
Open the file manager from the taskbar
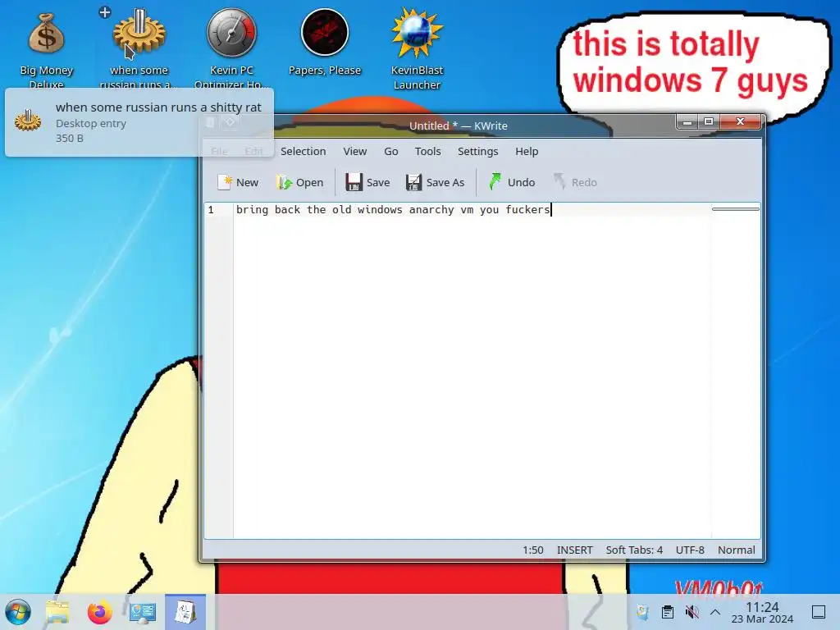[57, 612]
